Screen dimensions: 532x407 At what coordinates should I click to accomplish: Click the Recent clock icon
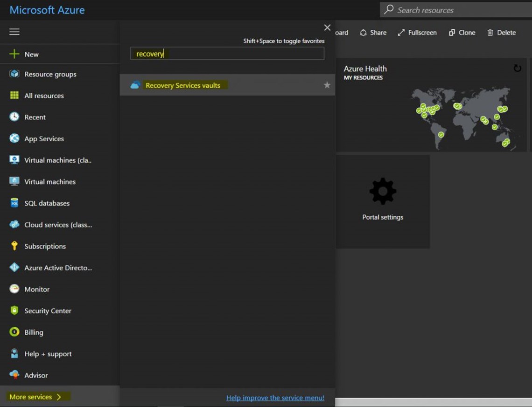pos(14,117)
